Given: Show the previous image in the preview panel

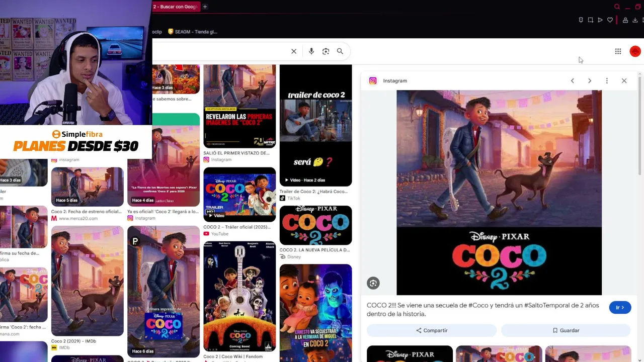Looking at the screenshot, I should point(572,80).
